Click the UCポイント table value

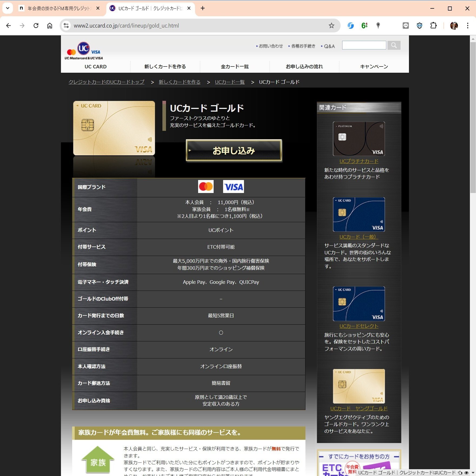tap(221, 230)
